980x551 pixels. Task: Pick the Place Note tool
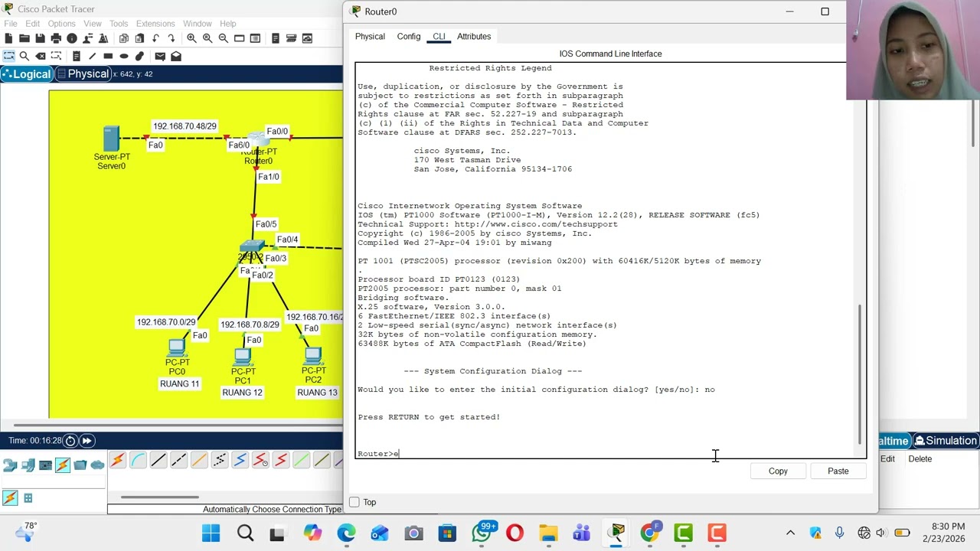click(76, 56)
